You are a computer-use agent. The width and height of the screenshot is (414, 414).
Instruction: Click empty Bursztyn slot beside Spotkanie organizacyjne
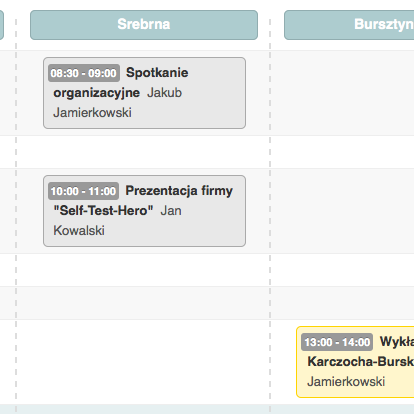point(342,93)
